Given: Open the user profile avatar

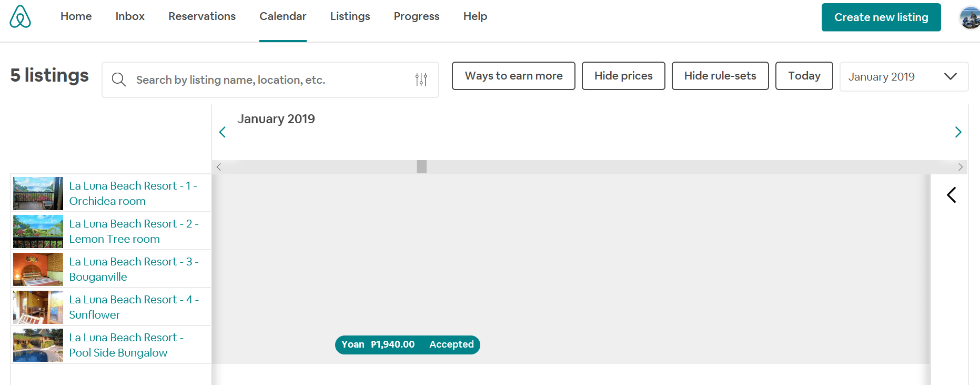Looking at the screenshot, I should 969,18.
